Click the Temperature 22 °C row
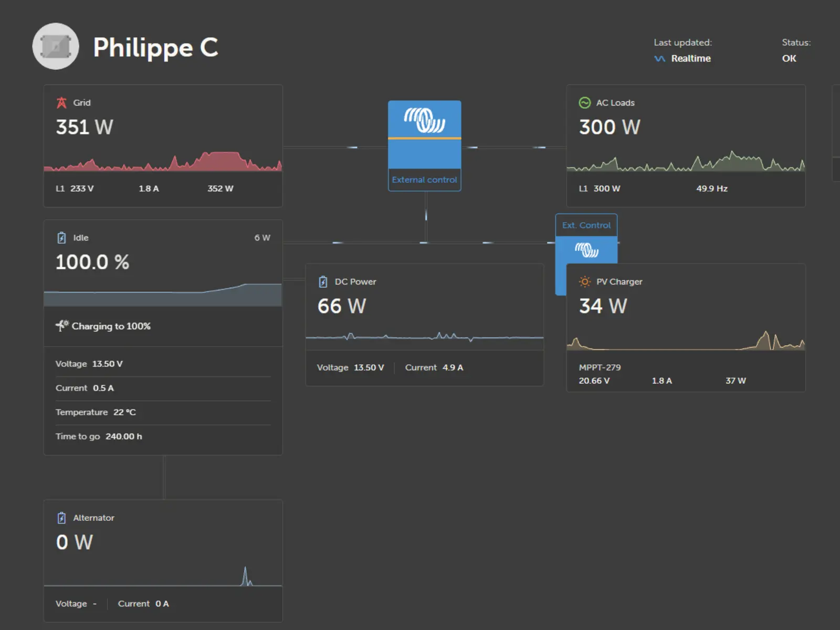The image size is (840, 630). point(163,412)
